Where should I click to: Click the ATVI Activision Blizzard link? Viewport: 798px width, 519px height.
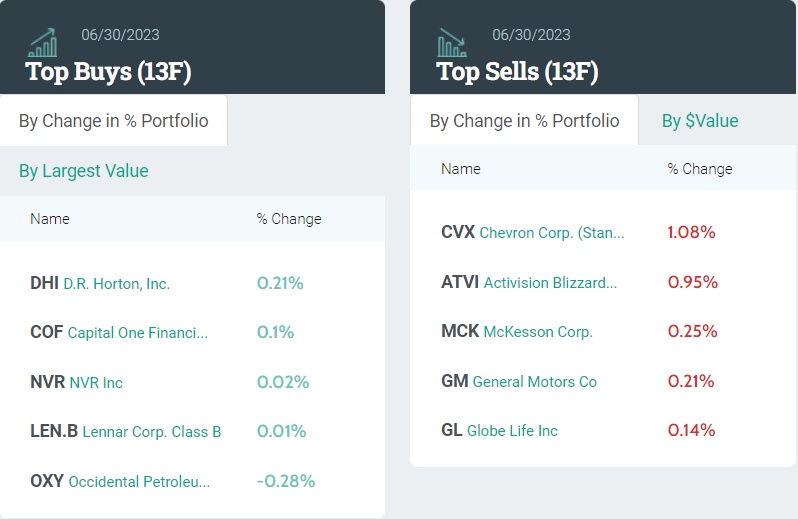(x=529, y=282)
